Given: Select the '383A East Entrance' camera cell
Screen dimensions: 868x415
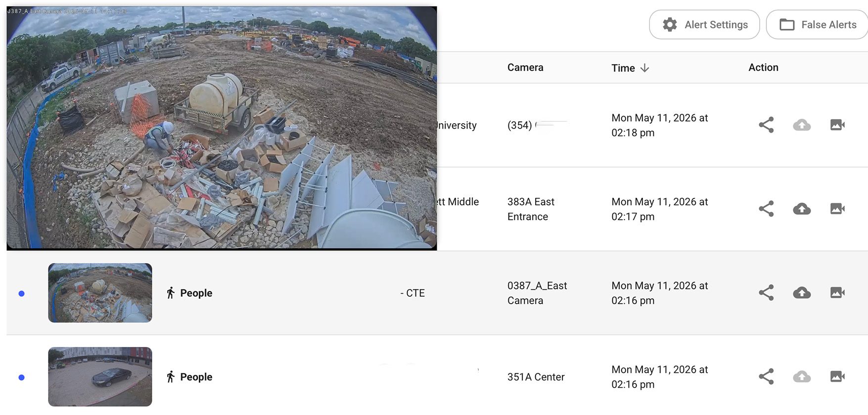Looking at the screenshot, I should [531, 209].
